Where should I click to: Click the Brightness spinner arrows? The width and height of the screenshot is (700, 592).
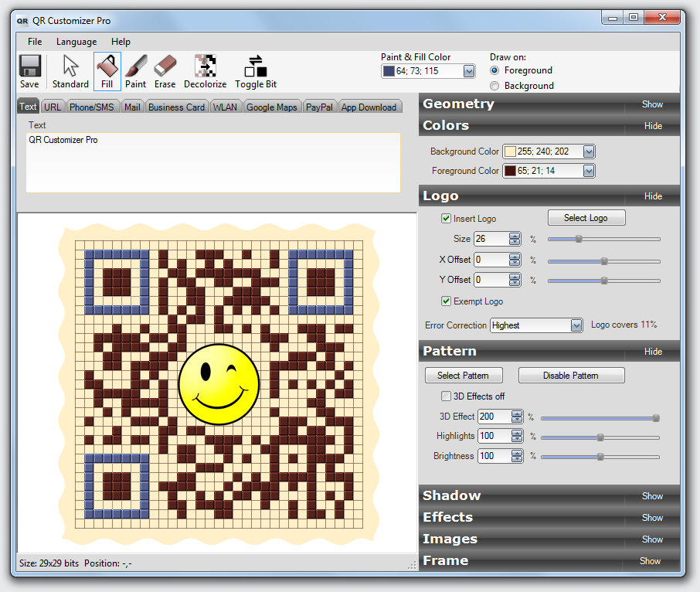coord(517,456)
